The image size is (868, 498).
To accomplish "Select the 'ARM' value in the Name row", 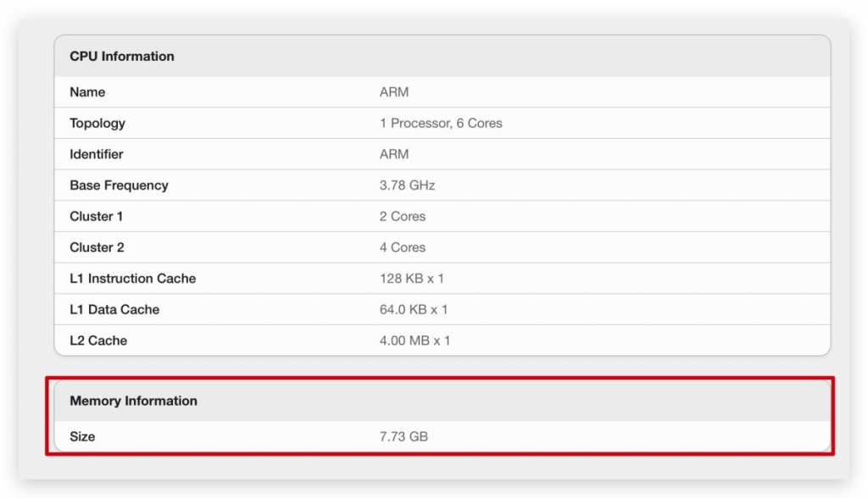I will point(394,91).
